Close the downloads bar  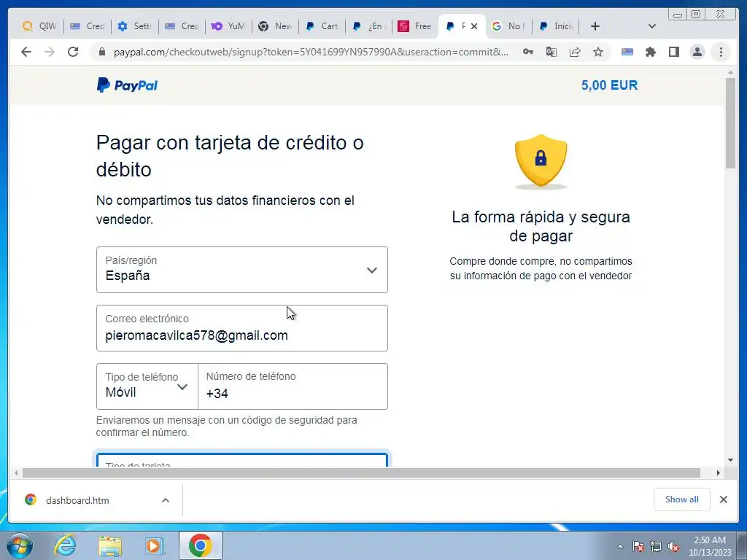[723, 499]
